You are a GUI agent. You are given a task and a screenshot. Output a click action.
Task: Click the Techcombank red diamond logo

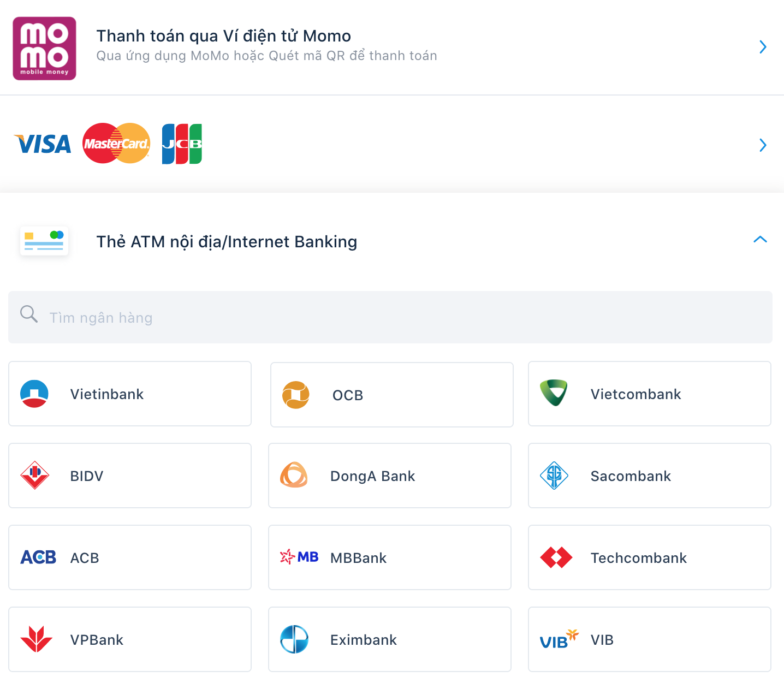point(556,557)
